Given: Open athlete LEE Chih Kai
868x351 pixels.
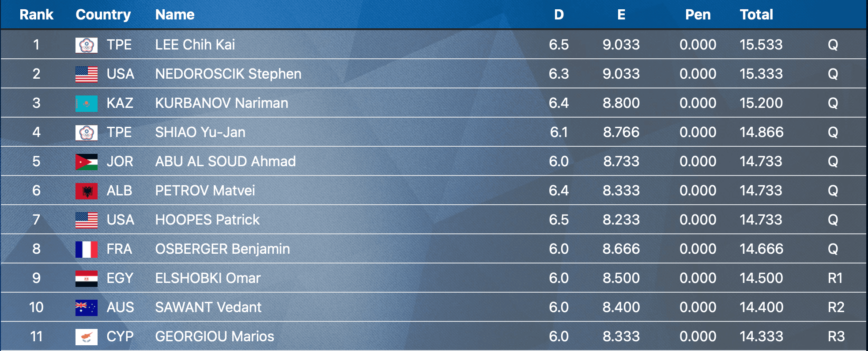Looking at the screenshot, I should coord(195,45).
